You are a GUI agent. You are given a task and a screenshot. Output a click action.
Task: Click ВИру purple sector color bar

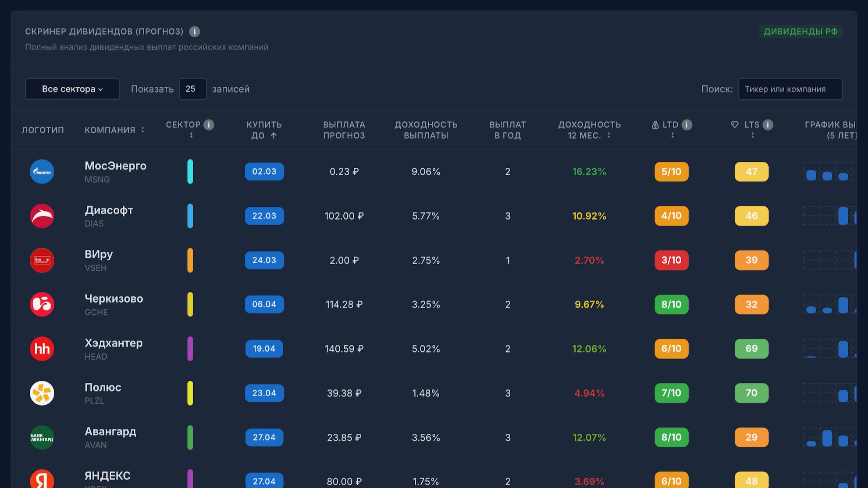190,260
